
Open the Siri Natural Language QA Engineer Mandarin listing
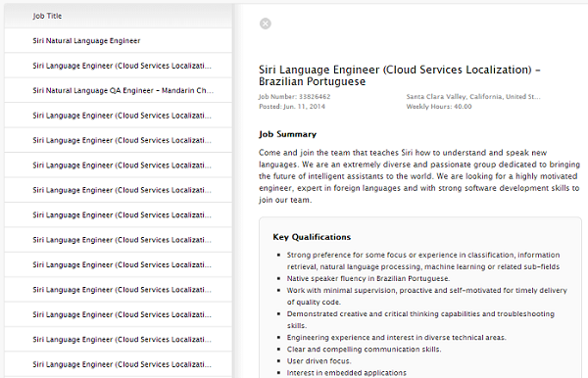click(119, 90)
